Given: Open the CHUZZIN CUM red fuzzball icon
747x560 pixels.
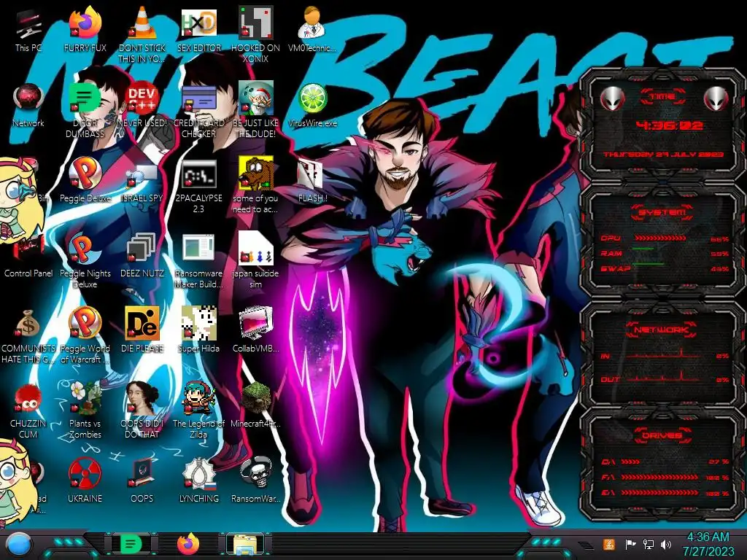Looking at the screenshot, I should (x=28, y=411).
